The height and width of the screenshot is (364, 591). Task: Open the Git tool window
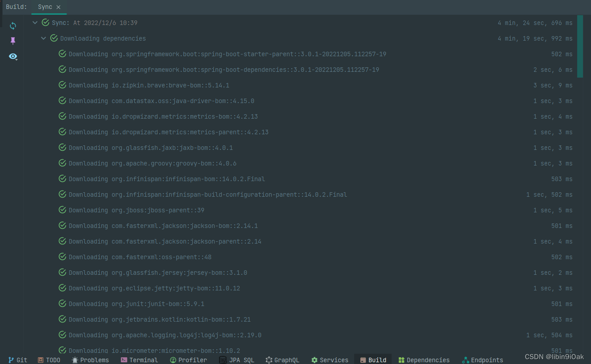[x=17, y=360]
